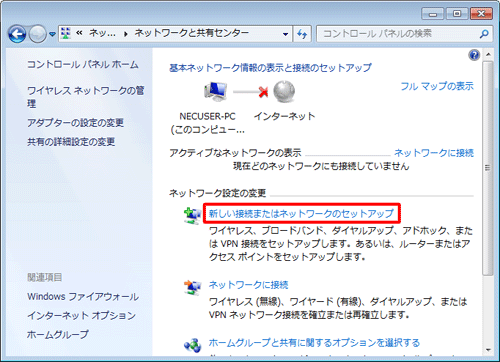Click the grey Internet globe icon
Image resolution: width=500 pixels, height=362 pixels.
coord(284,91)
